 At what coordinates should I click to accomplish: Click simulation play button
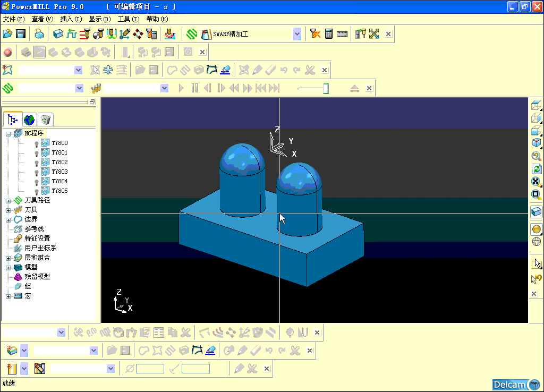pyautogui.click(x=181, y=88)
